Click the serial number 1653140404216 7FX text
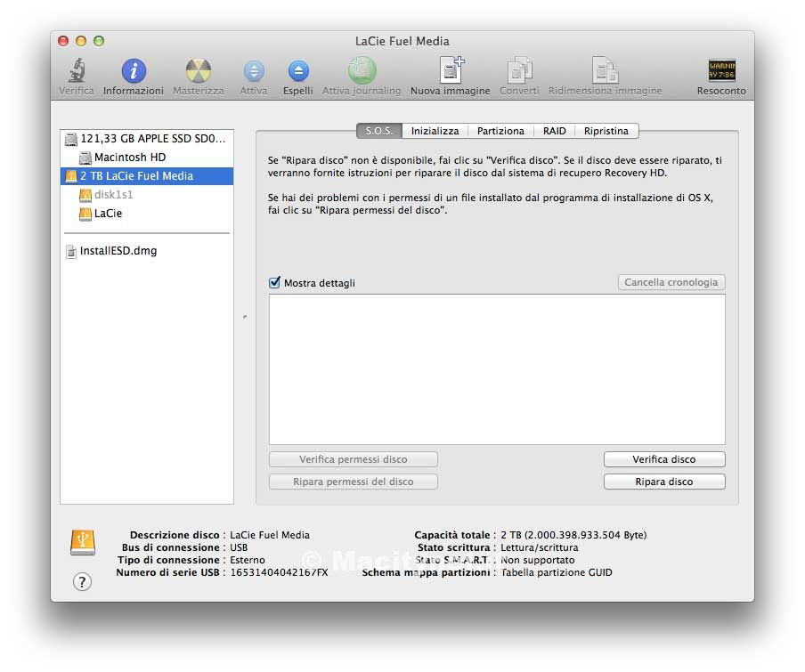The height and width of the screenshot is (672, 805). click(x=279, y=572)
